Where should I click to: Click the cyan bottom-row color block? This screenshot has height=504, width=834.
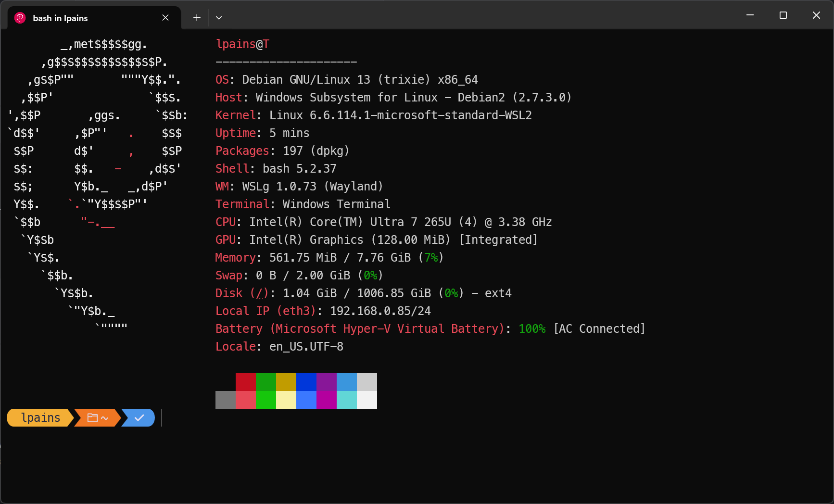point(347,400)
